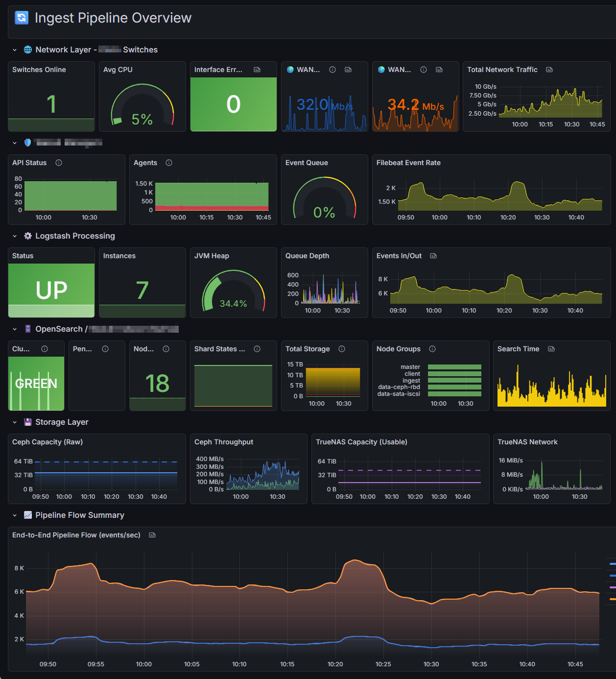Click the chart icon beside Pipeline Flow Summary

tap(27, 515)
